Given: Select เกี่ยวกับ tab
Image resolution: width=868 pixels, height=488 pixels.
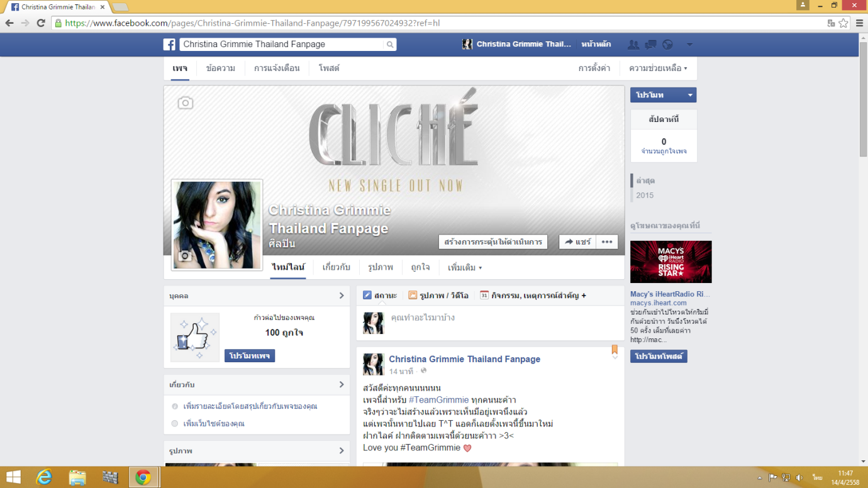Looking at the screenshot, I should click(336, 267).
